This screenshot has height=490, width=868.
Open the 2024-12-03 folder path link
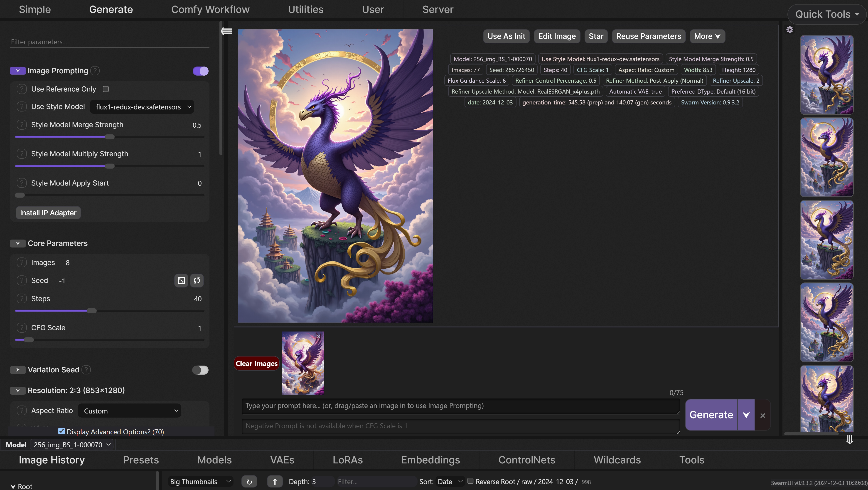pos(556,482)
